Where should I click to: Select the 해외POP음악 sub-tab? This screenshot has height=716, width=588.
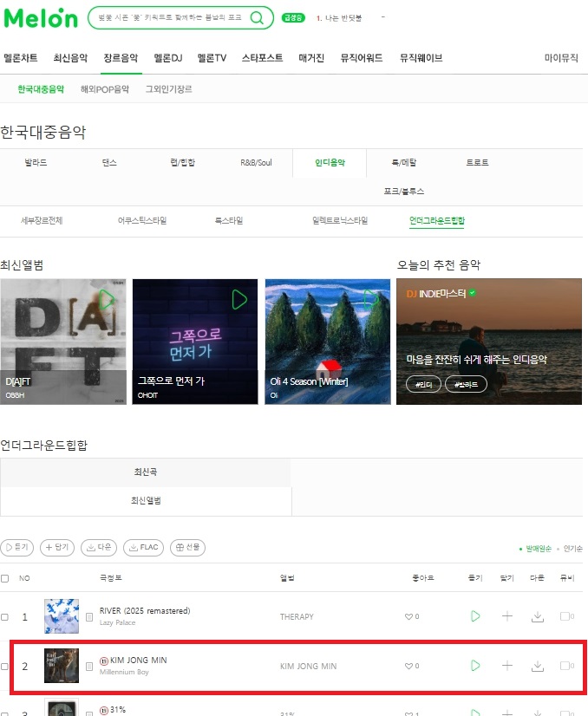coord(105,89)
